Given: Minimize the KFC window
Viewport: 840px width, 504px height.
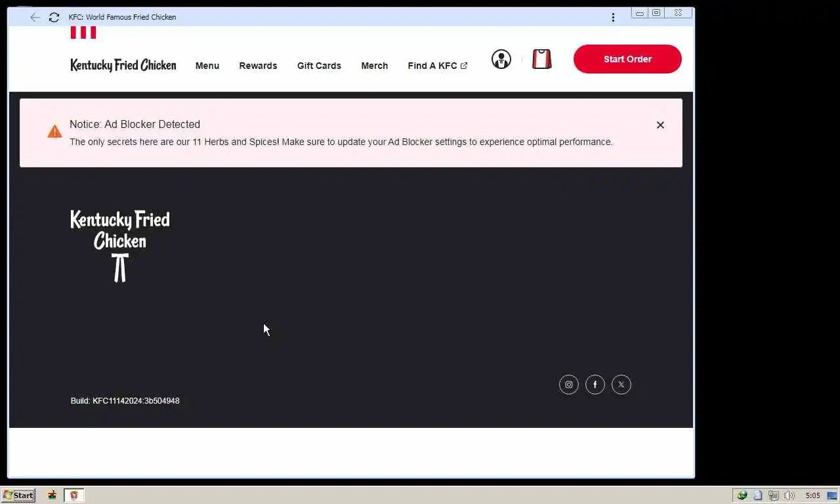Looking at the screenshot, I should click(x=640, y=12).
